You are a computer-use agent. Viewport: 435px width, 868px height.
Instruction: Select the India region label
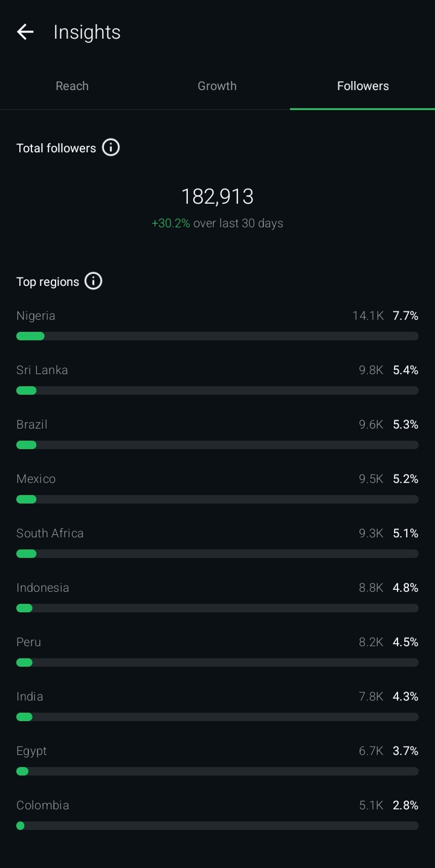click(30, 696)
